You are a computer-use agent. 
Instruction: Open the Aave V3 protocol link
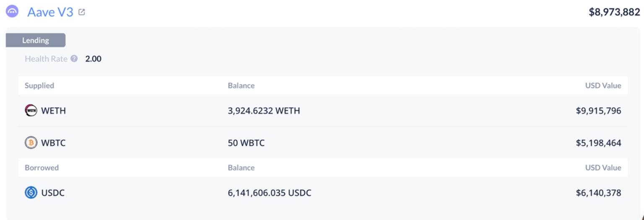pos(50,13)
